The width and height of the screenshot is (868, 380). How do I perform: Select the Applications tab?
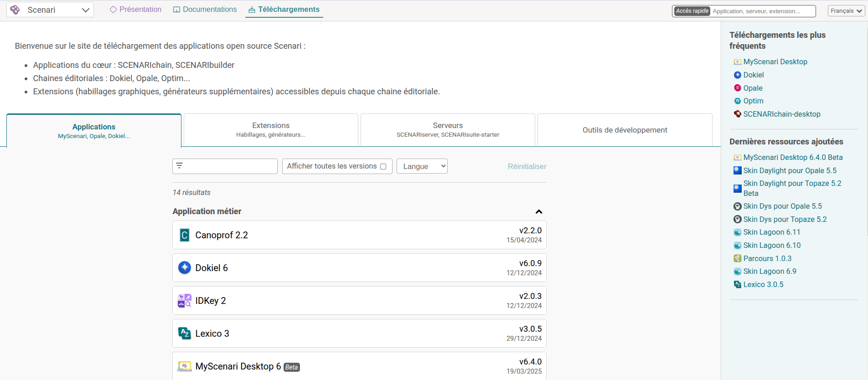tap(94, 130)
